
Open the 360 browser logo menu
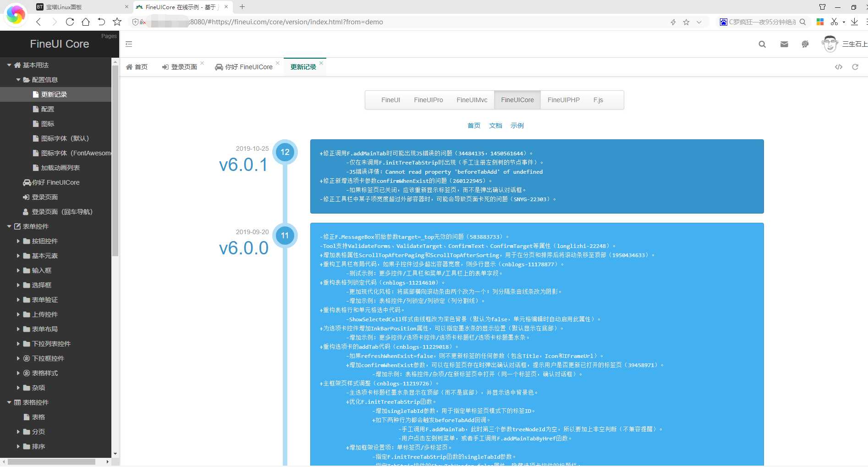[16, 14]
